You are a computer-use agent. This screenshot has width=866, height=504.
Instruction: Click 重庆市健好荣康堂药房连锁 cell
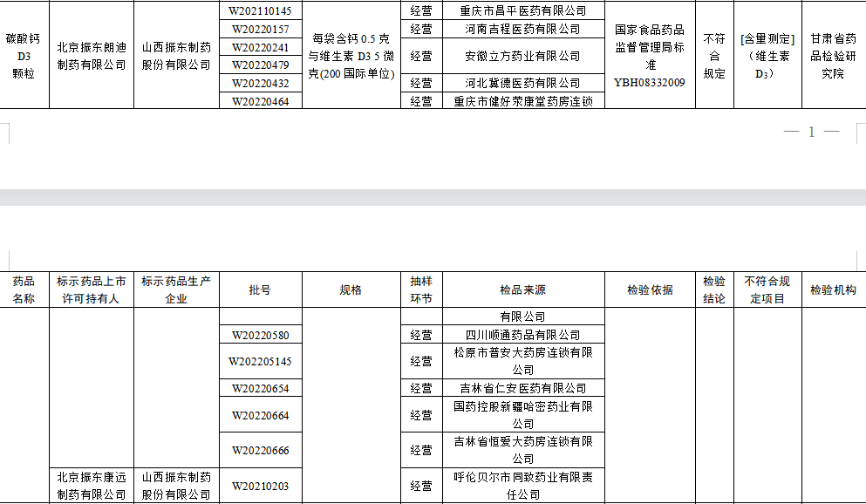click(x=523, y=101)
